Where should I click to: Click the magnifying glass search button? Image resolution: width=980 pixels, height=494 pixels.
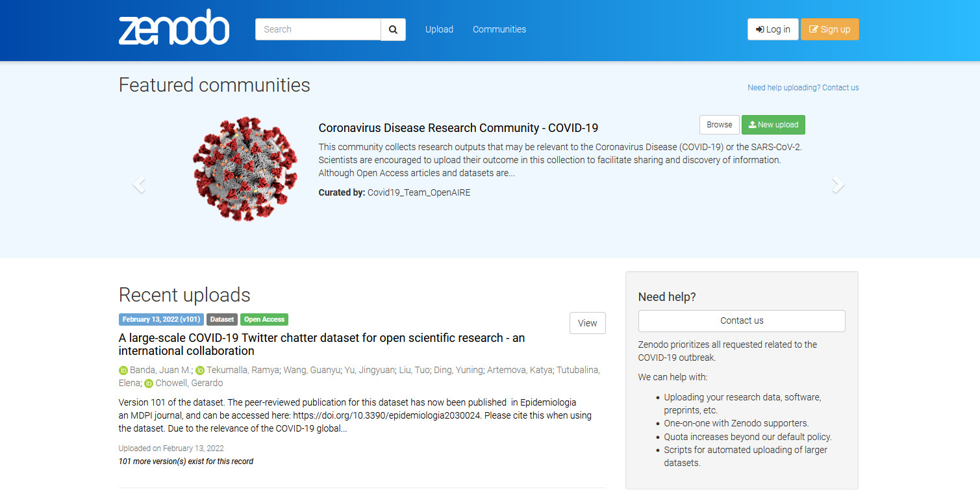pyautogui.click(x=393, y=29)
